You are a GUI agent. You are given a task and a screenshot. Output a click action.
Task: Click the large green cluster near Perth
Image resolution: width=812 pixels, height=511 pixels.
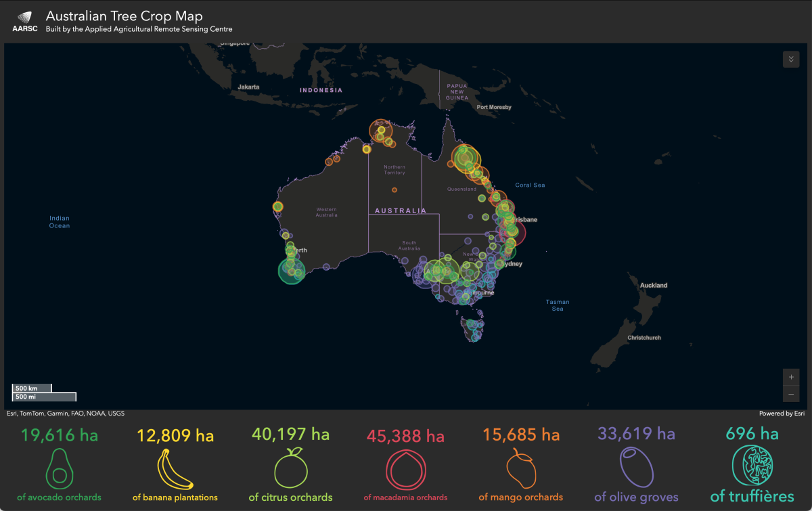point(291,271)
